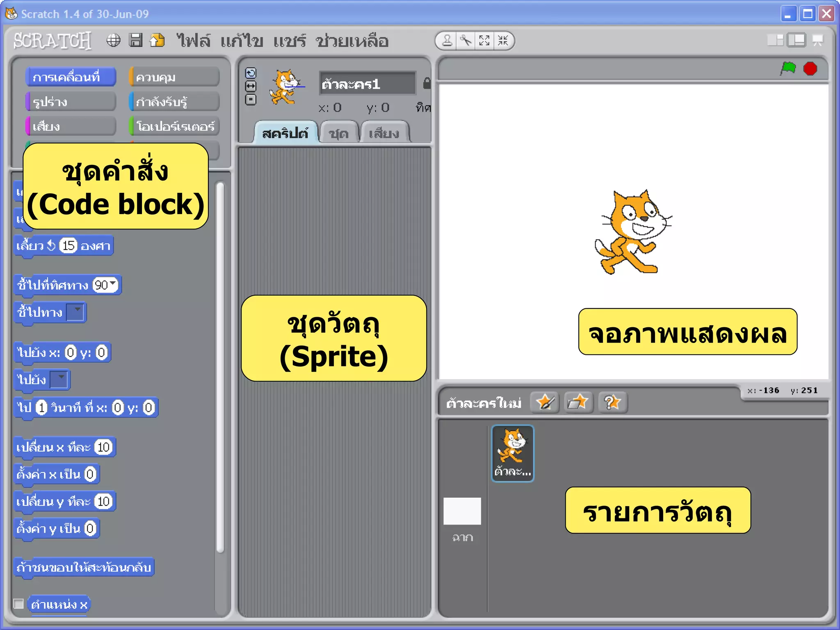Image resolution: width=840 pixels, height=630 pixels.
Task: Click the save project floppy icon
Action: 135,40
